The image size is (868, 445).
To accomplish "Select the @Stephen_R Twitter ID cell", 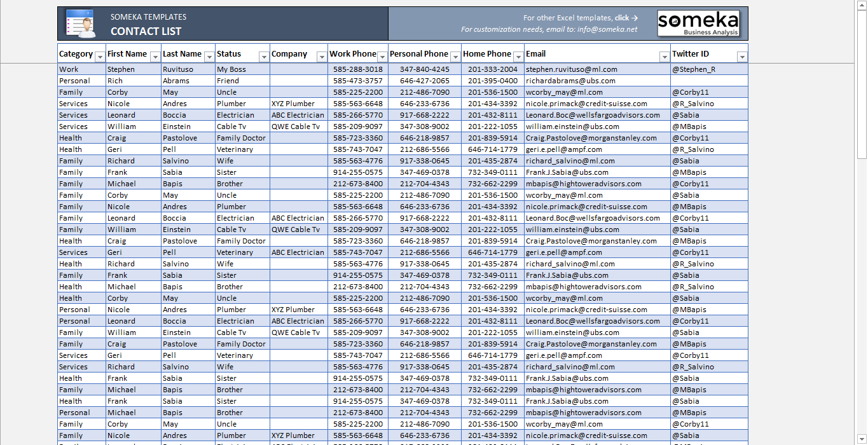I will pos(692,69).
